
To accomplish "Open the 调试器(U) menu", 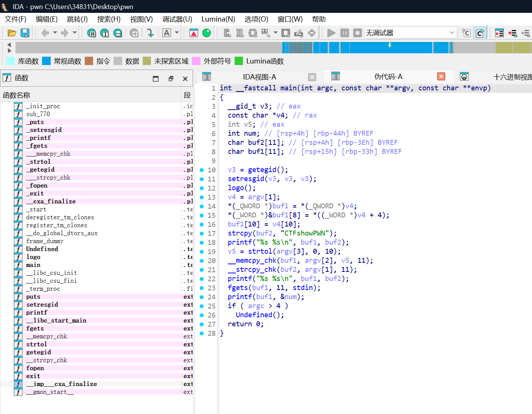I will click(x=177, y=19).
